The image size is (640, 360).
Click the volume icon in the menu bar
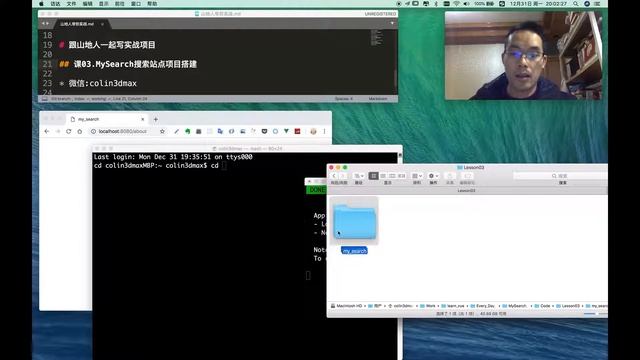(467, 4)
